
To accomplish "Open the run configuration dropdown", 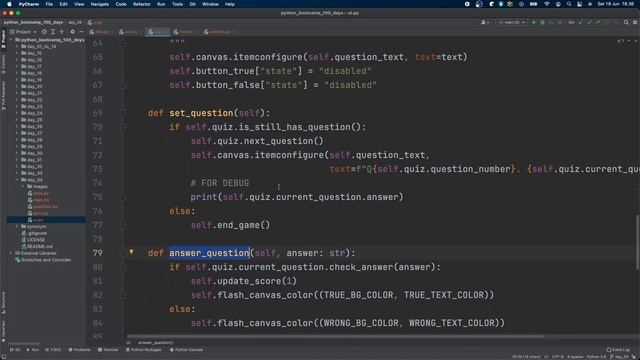I will 512,22.
